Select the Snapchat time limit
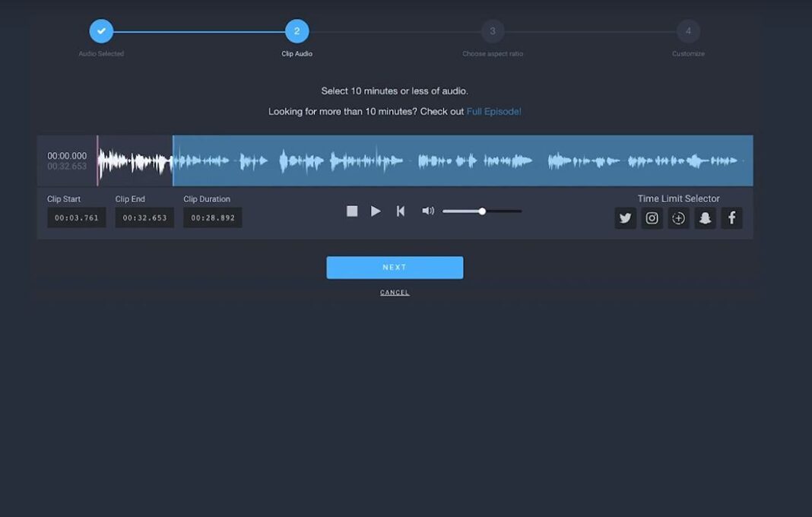This screenshot has height=517, width=812. click(x=705, y=218)
